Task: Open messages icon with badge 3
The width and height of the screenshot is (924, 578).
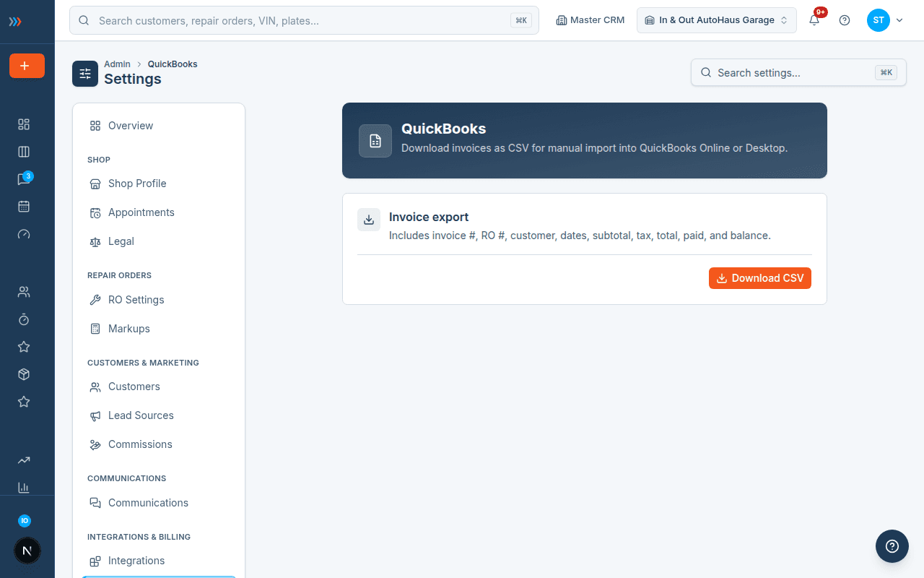Action: (24, 179)
